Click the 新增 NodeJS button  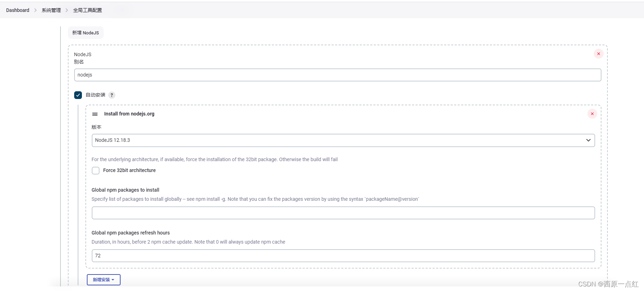click(x=86, y=33)
